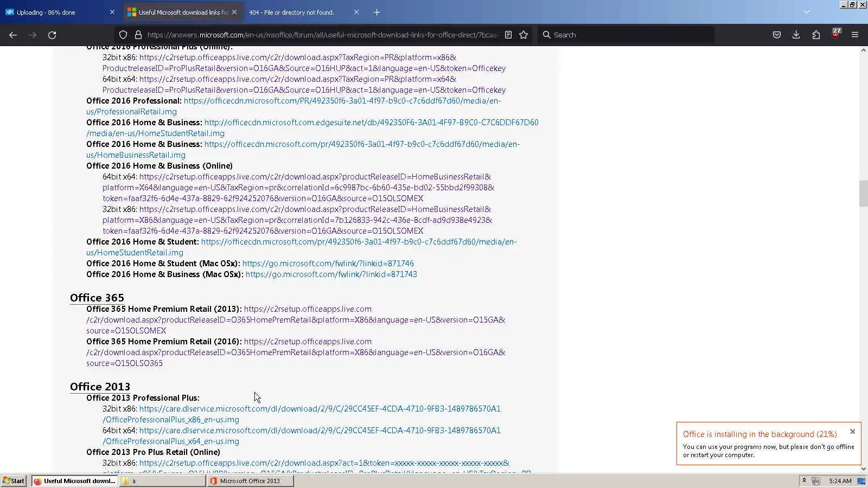The image size is (868, 488).
Task: Open the fwlink linkid=871746 Mac link
Action: (x=328, y=264)
